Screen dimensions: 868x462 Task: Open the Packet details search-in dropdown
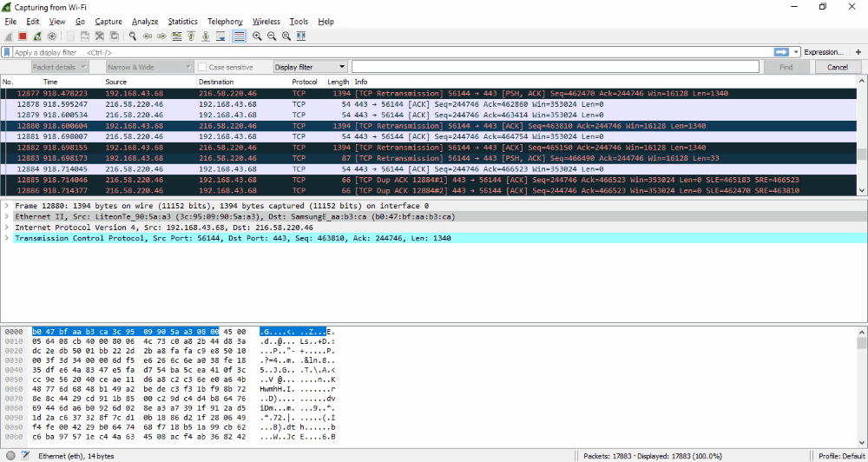click(60, 67)
